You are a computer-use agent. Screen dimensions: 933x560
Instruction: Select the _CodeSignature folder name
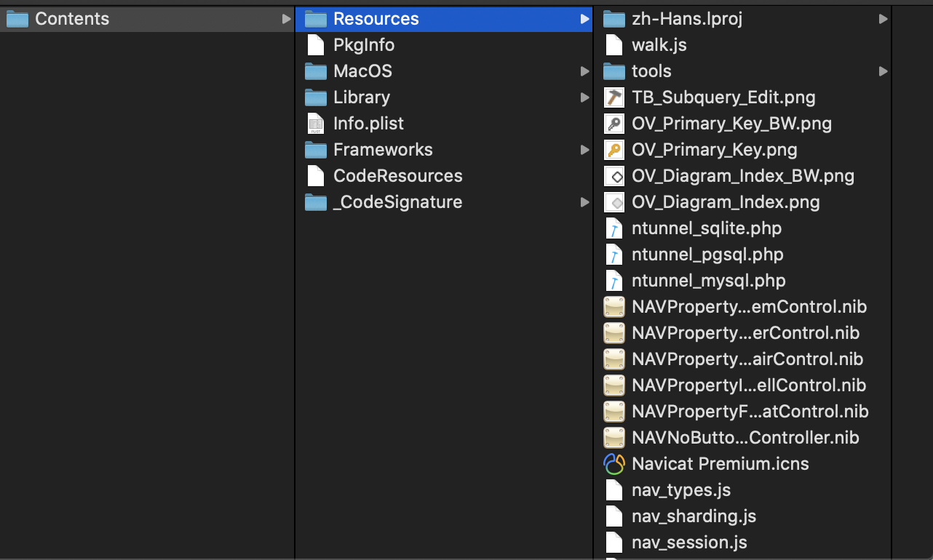397,202
